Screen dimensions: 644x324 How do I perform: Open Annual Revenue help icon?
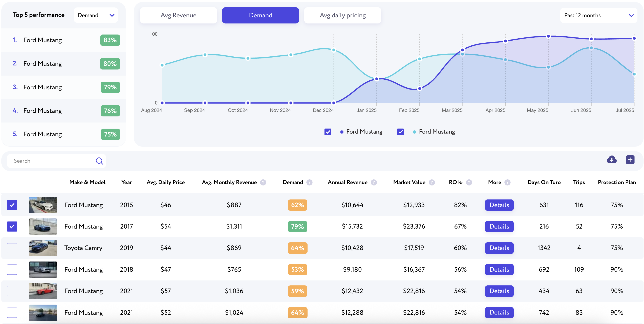coord(374,182)
